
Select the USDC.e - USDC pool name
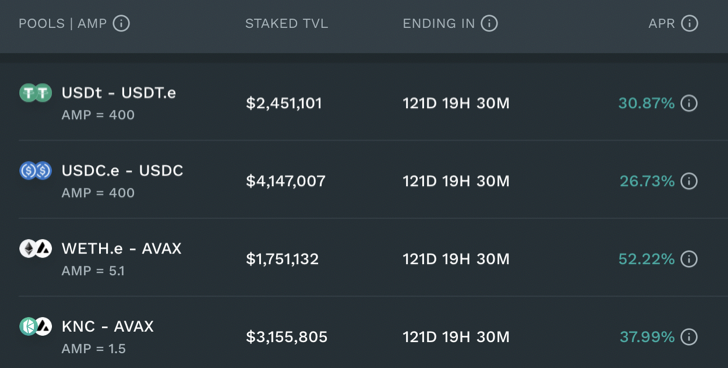(x=123, y=171)
